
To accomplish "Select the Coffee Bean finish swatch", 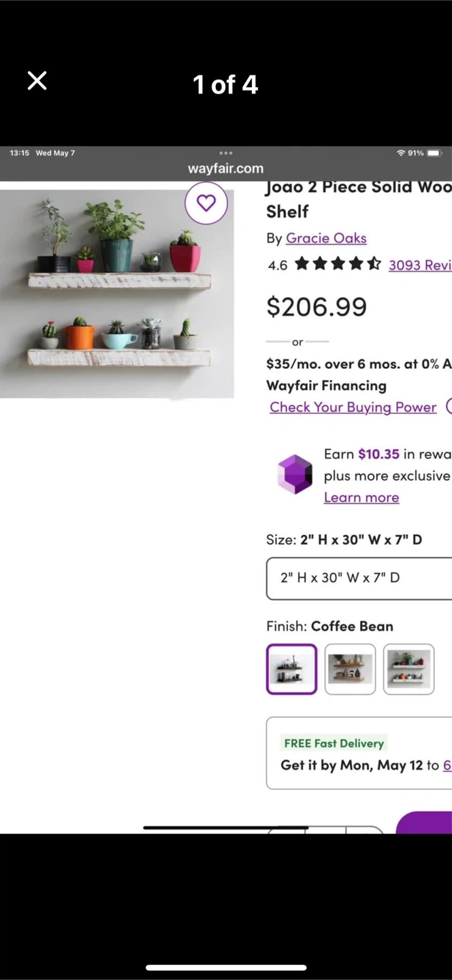I will [x=291, y=669].
